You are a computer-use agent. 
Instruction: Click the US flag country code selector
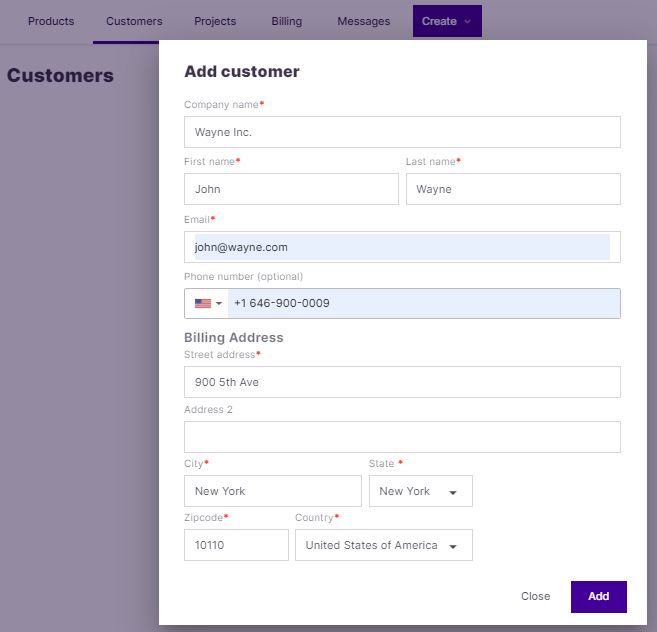click(x=207, y=303)
